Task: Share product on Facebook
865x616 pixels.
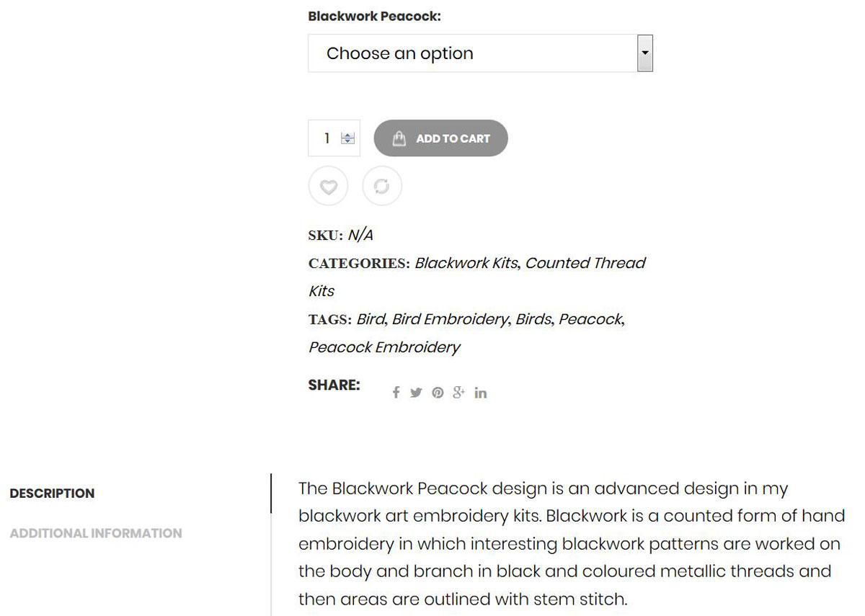Action: 396,393
